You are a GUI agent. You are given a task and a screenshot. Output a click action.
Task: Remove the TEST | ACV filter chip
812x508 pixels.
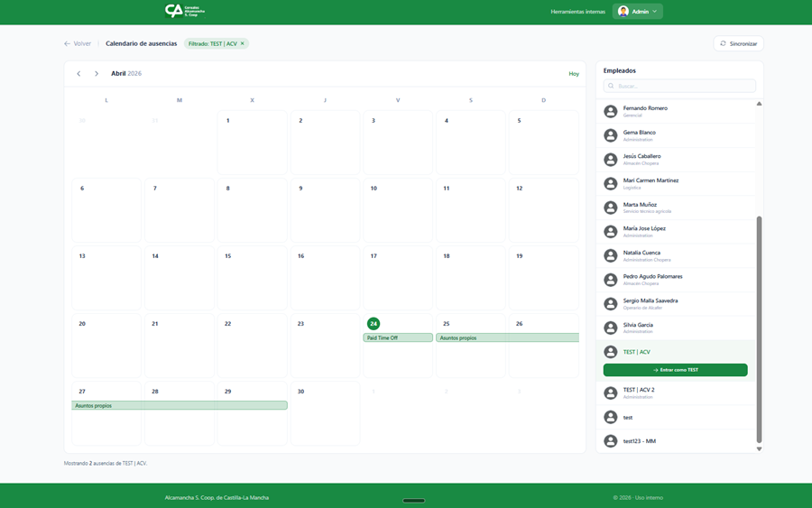click(x=243, y=43)
